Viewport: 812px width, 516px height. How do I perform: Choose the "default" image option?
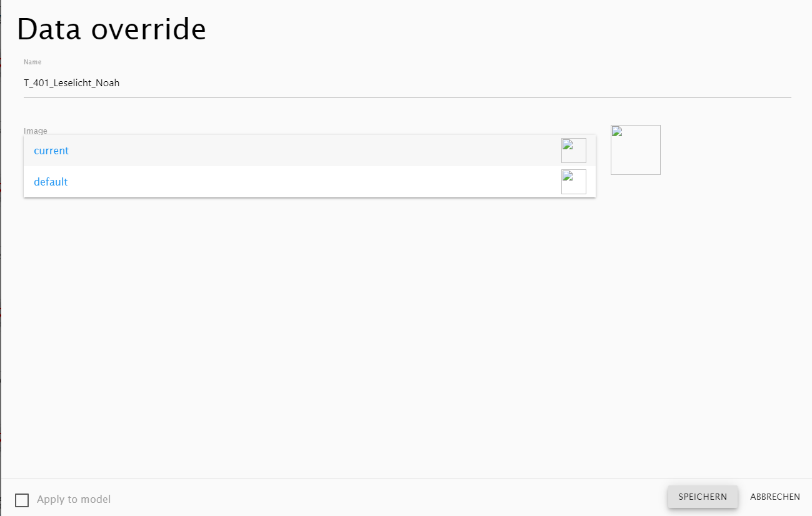(51, 182)
